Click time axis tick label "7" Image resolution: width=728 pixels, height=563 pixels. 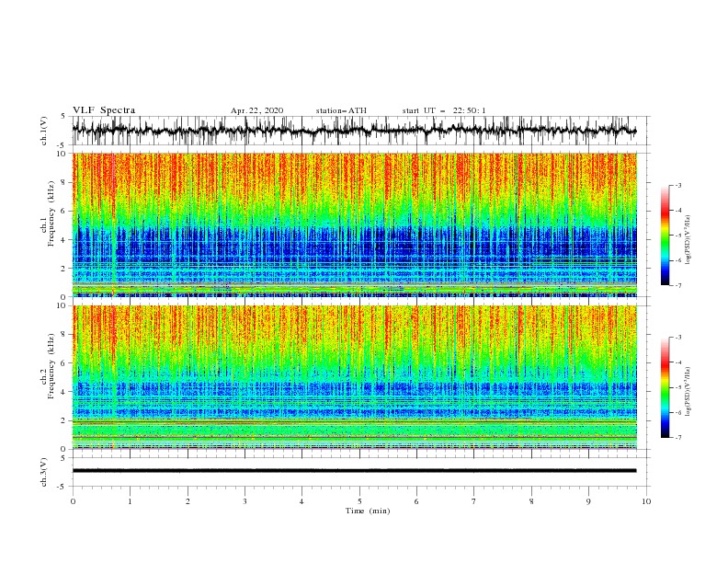(x=474, y=501)
